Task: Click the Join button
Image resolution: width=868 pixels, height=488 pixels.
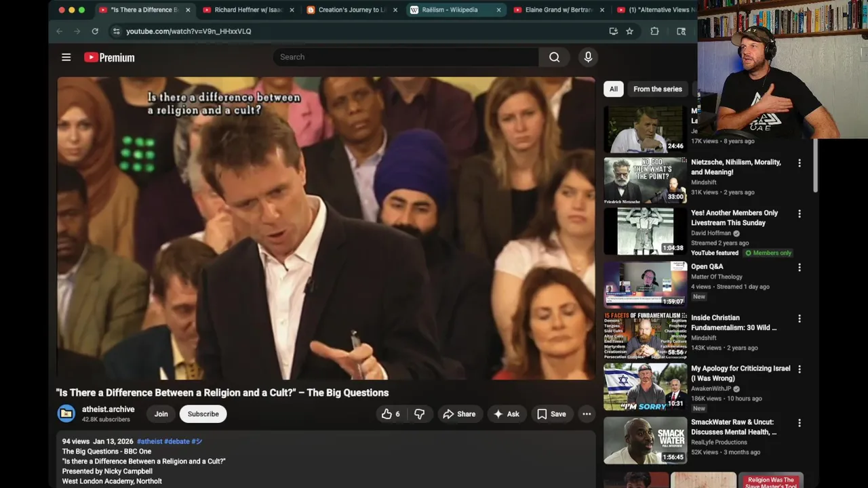Action: point(161,414)
